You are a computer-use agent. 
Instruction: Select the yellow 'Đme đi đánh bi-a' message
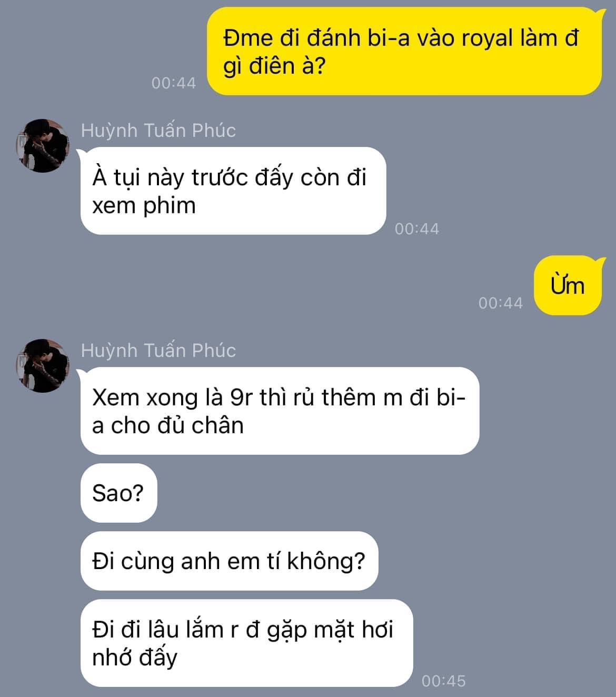404,51
